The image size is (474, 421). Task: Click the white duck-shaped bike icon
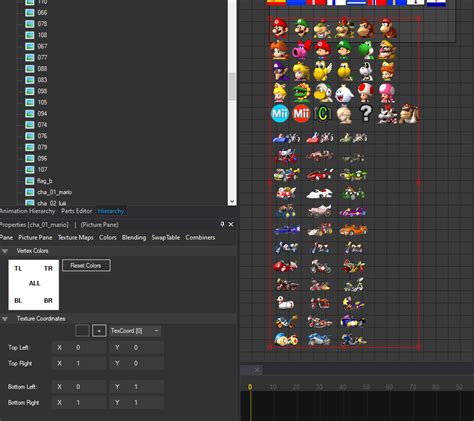[x=285, y=303]
